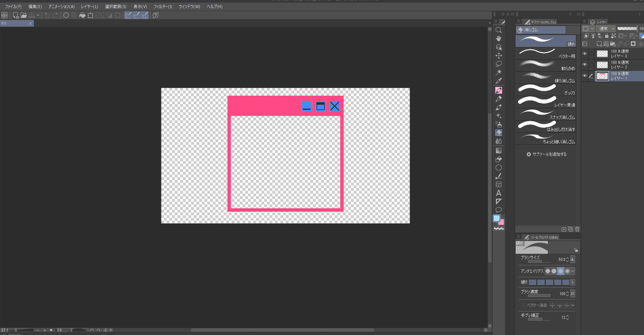
Task: Open the アニメーション(A) menu
Action: point(61,6)
